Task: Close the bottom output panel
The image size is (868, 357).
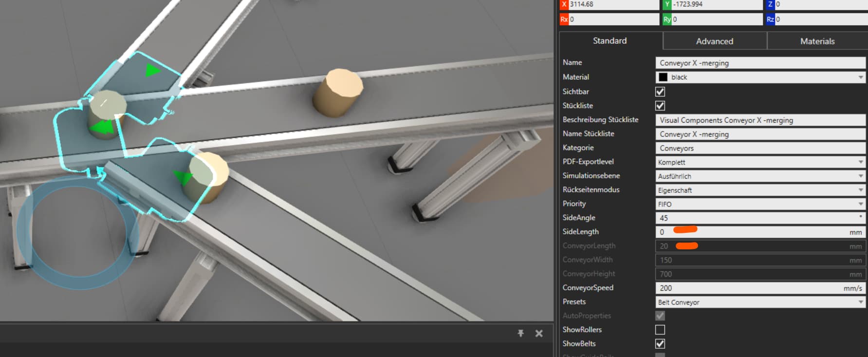Action: (539, 334)
